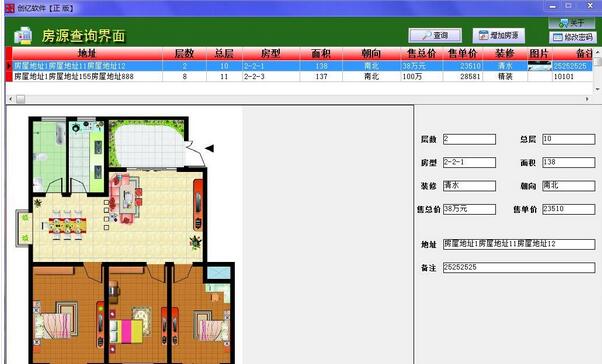Screen dimensions: 602x364
Task: Click the 28581 unit price cell
Action: tap(463, 76)
